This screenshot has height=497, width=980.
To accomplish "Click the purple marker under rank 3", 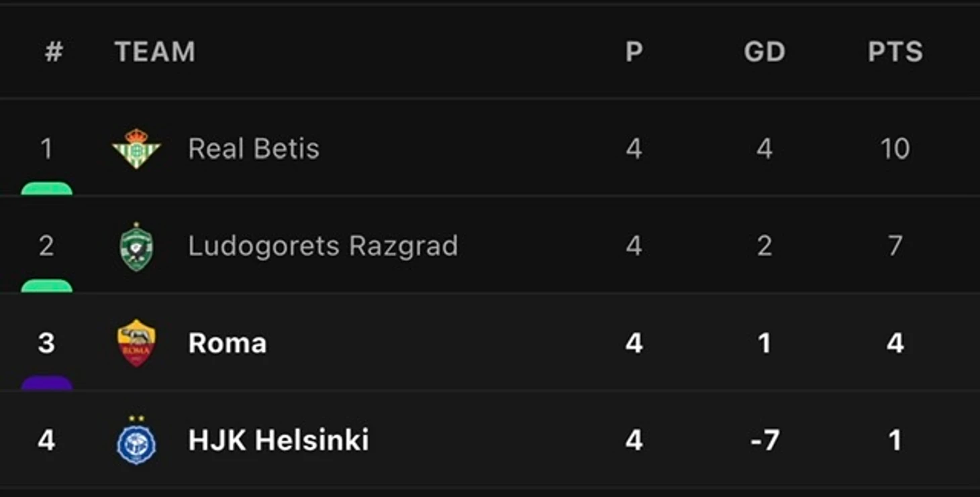I will tap(46, 383).
